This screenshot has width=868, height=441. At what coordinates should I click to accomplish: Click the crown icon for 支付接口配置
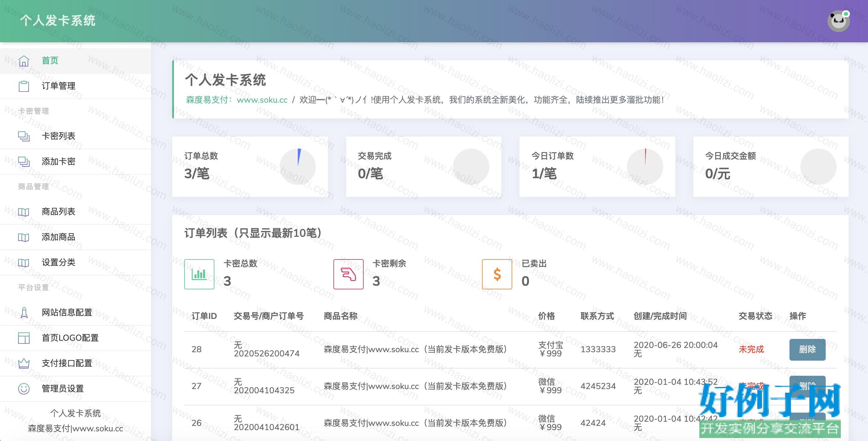tap(24, 363)
